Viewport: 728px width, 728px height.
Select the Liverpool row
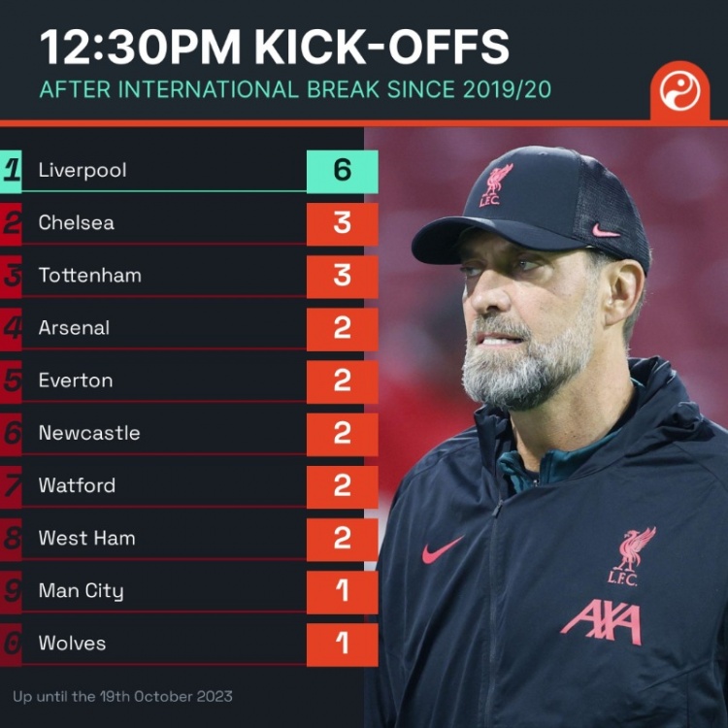tap(189, 171)
